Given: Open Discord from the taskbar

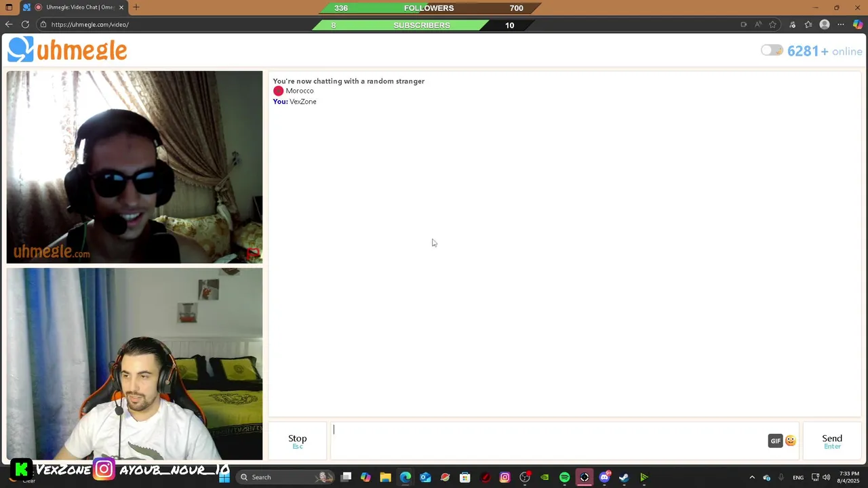Looking at the screenshot, I should [604, 477].
